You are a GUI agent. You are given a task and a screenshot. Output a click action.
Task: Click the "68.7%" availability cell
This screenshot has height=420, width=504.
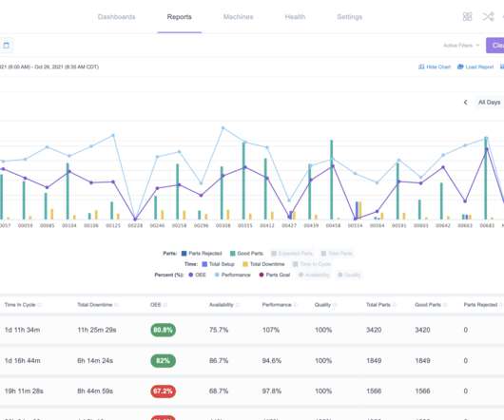point(219,391)
